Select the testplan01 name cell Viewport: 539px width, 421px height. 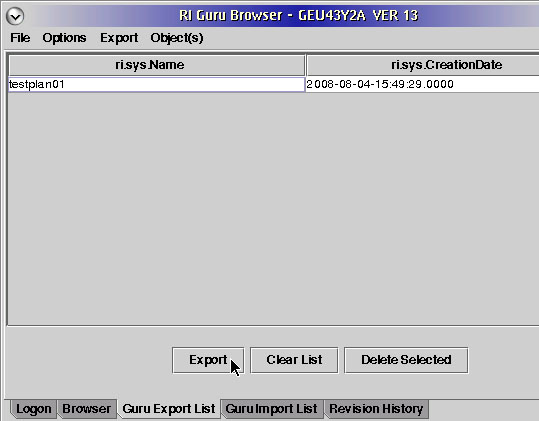[x=156, y=85]
